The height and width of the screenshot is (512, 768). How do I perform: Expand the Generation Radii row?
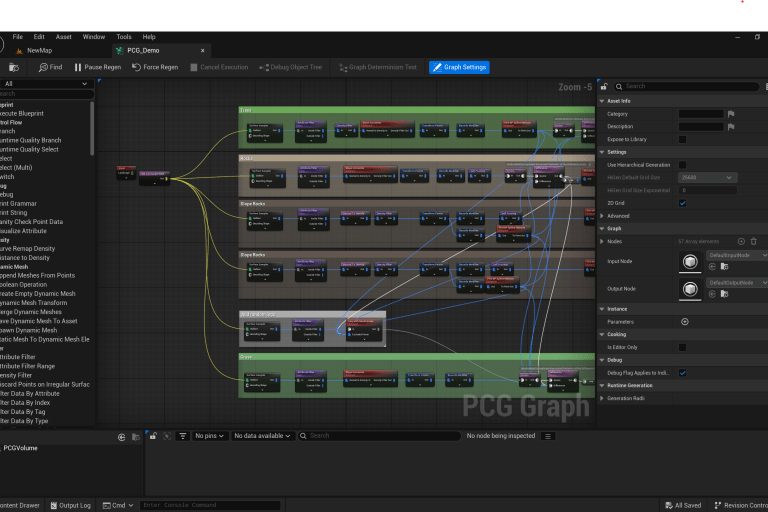[x=602, y=398]
